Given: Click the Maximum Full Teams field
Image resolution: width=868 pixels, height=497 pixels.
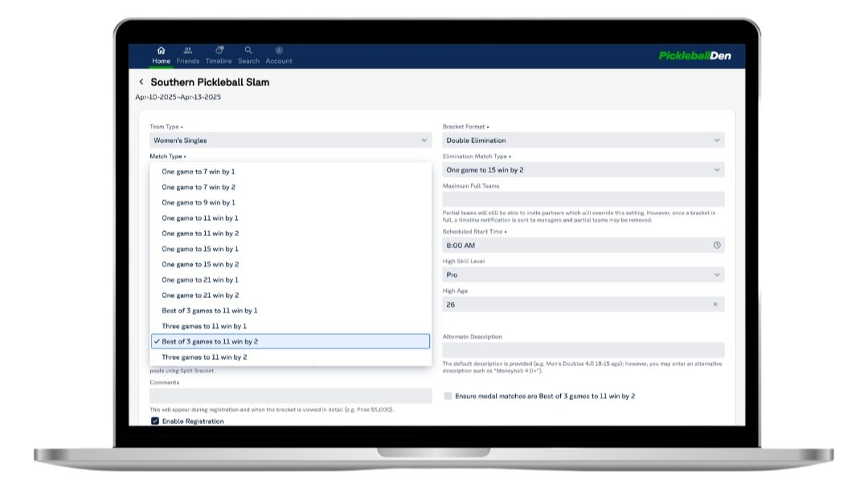Looking at the screenshot, I should click(x=583, y=199).
